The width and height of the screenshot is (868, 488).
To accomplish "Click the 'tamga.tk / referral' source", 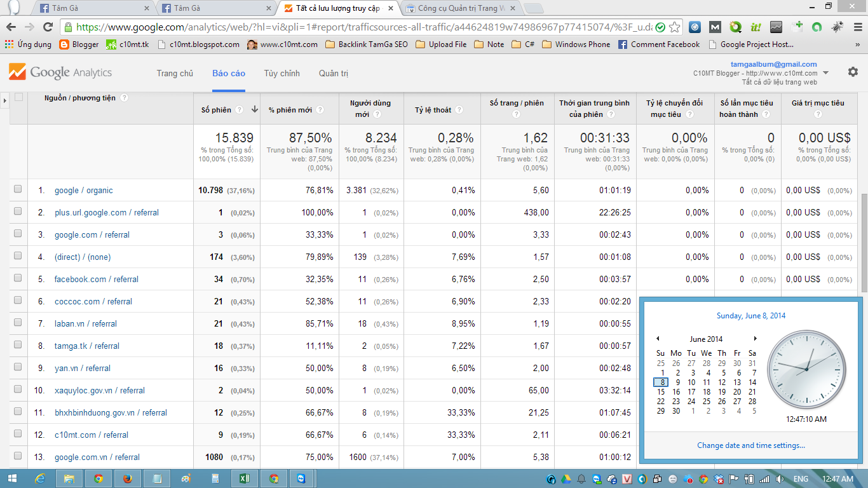I will [87, 346].
